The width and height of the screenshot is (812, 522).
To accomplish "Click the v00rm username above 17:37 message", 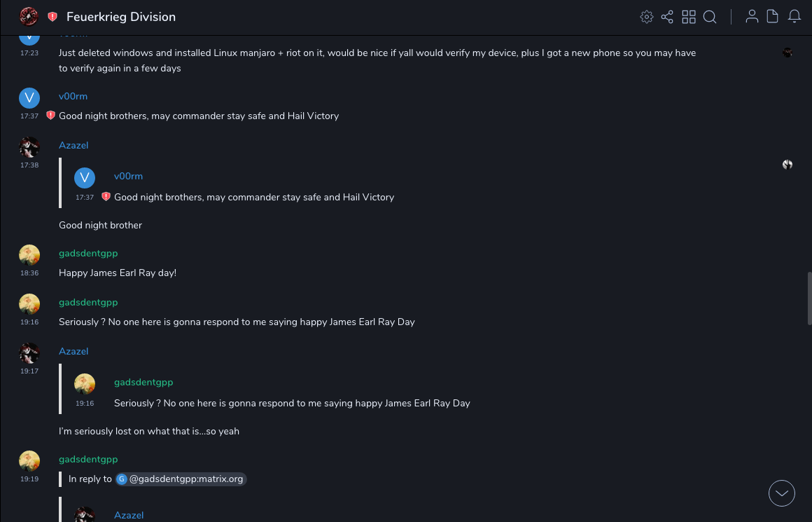I will pos(73,96).
